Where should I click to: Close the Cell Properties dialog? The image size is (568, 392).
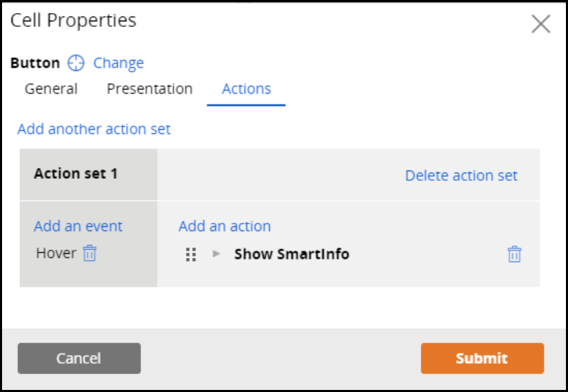coord(540,24)
